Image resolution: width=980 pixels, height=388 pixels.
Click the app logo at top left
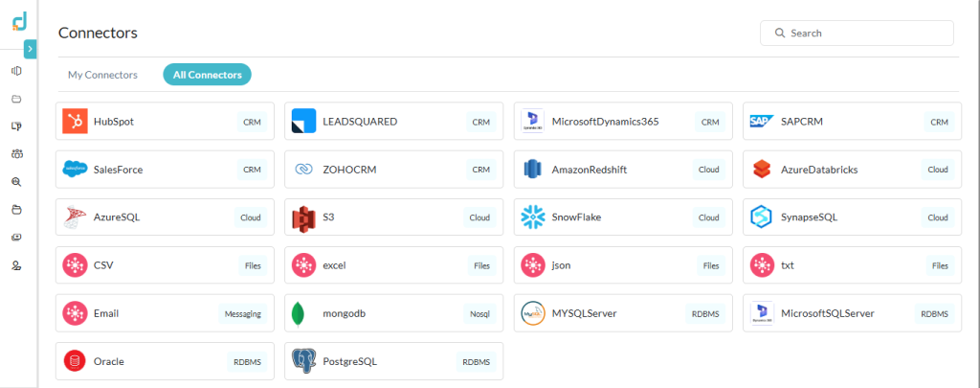click(19, 20)
